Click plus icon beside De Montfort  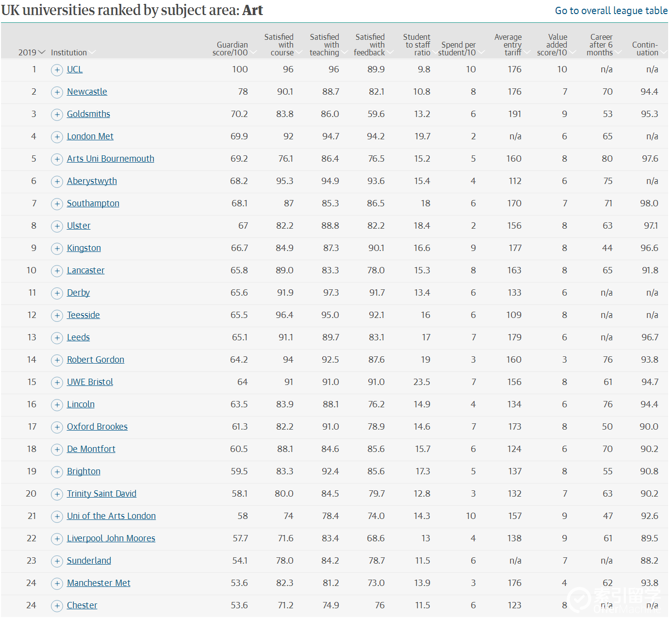pyautogui.click(x=57, y=450)
